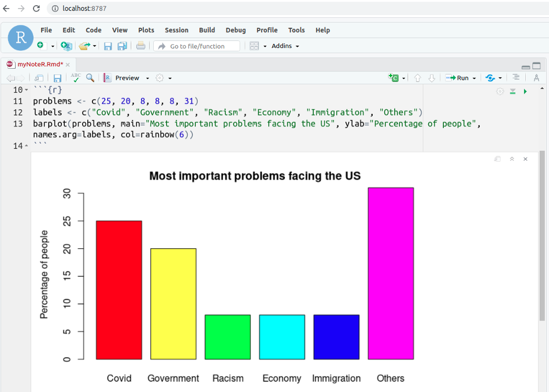
Task: Print the current file
Action: click(x=140, y=46)
